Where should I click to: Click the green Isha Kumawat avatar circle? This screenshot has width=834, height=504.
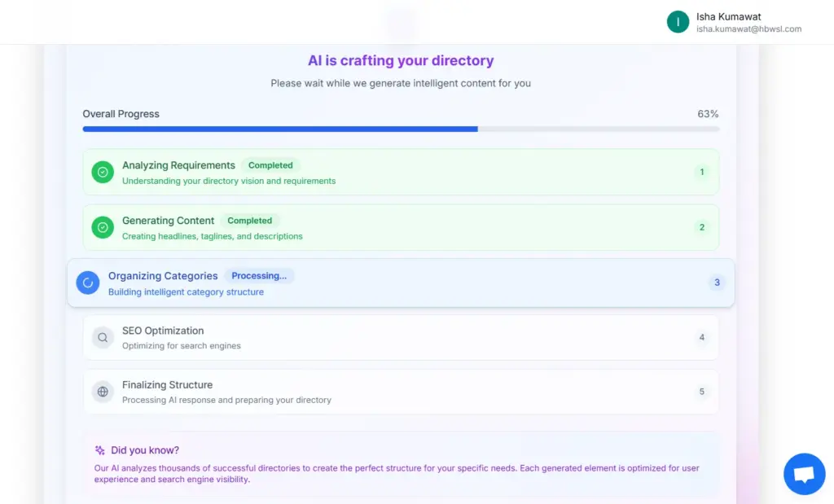(x=678, y=22)
